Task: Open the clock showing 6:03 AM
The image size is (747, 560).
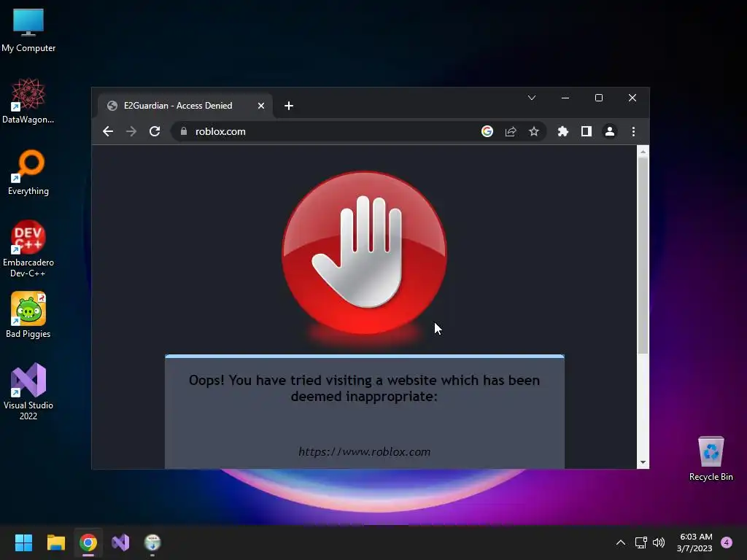Action: [x=694, y=542]
